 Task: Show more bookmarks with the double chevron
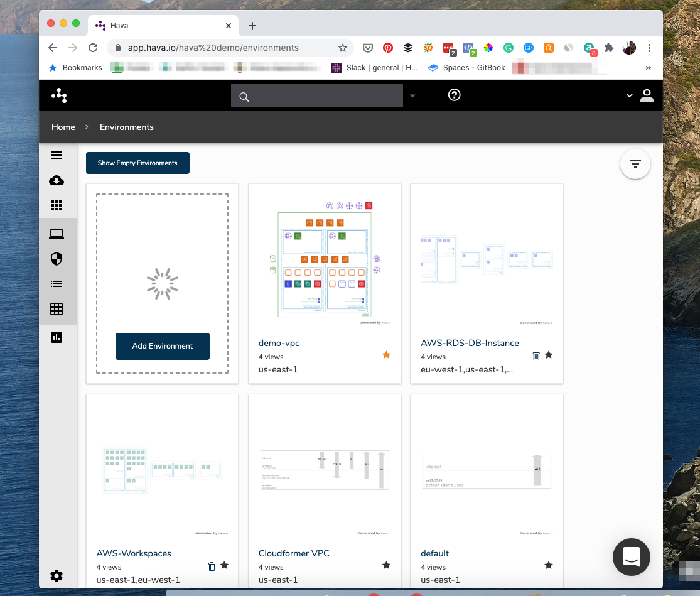pyautogui.click(x=649, y=68)
